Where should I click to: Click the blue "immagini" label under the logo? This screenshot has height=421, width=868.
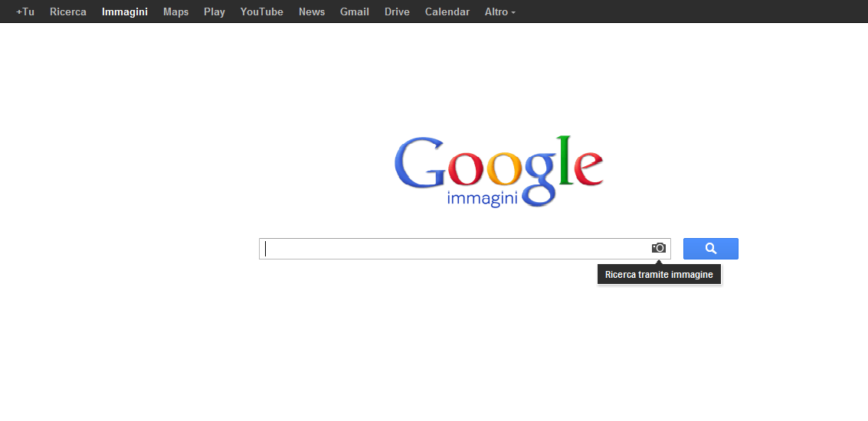click(482, 198)
